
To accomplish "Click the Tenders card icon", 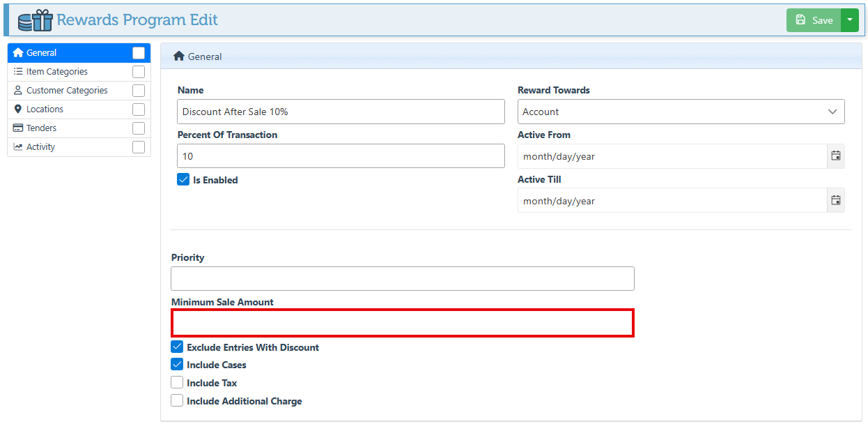I will pos(18,128).
